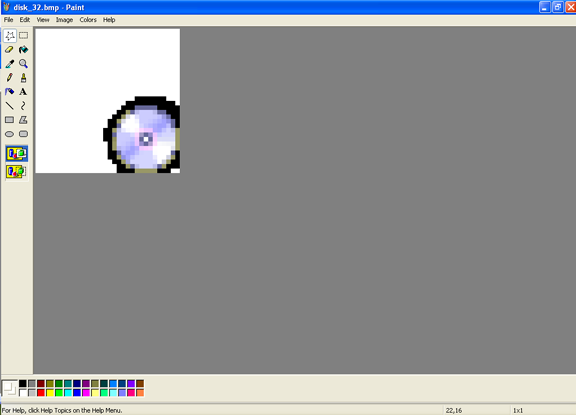Image resolution: width=576 pixels, height=415 pixels.
Task: Choose the Eraser tool
Action: [x=10, y=50]
